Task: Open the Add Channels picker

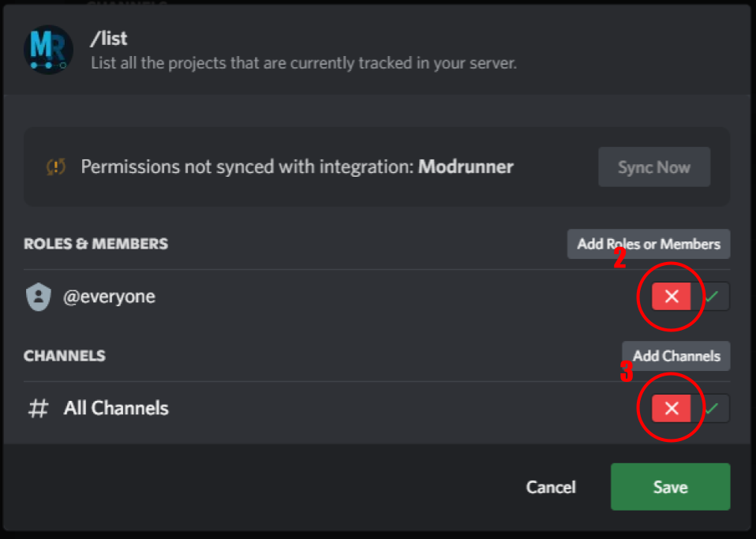Action: [x=676, y=356]
